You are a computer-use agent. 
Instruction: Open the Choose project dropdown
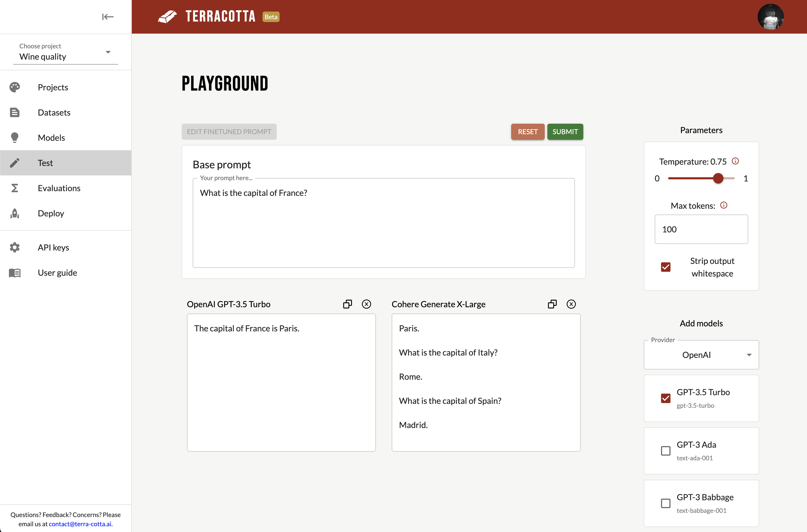pos(65,53)
